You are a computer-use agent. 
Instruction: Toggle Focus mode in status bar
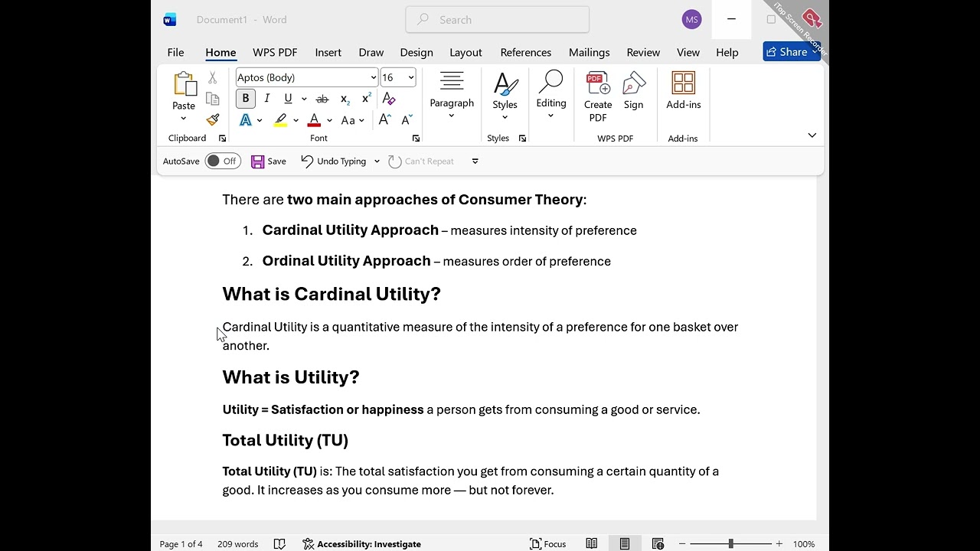(548, 544)
